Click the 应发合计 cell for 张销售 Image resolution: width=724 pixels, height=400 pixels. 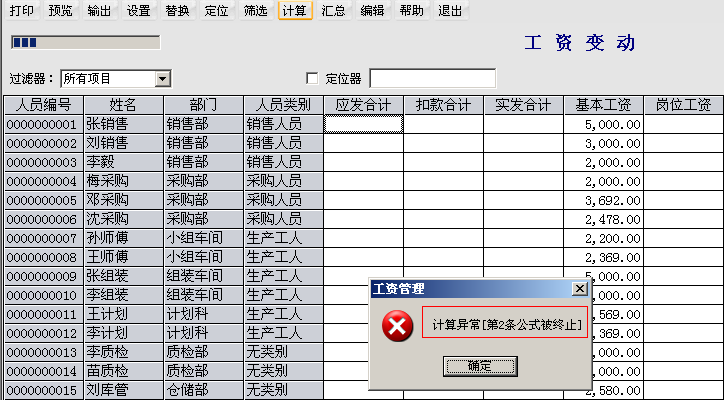[363, 124]
